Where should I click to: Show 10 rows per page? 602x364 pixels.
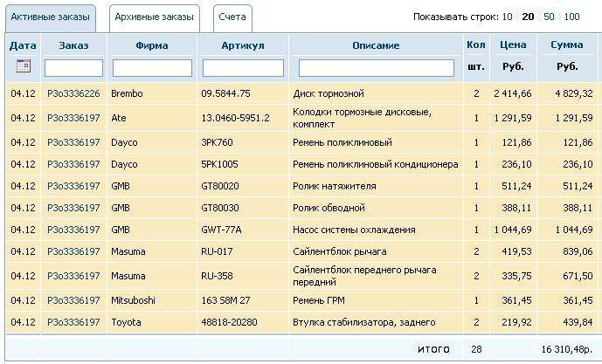tap(507, 17)
